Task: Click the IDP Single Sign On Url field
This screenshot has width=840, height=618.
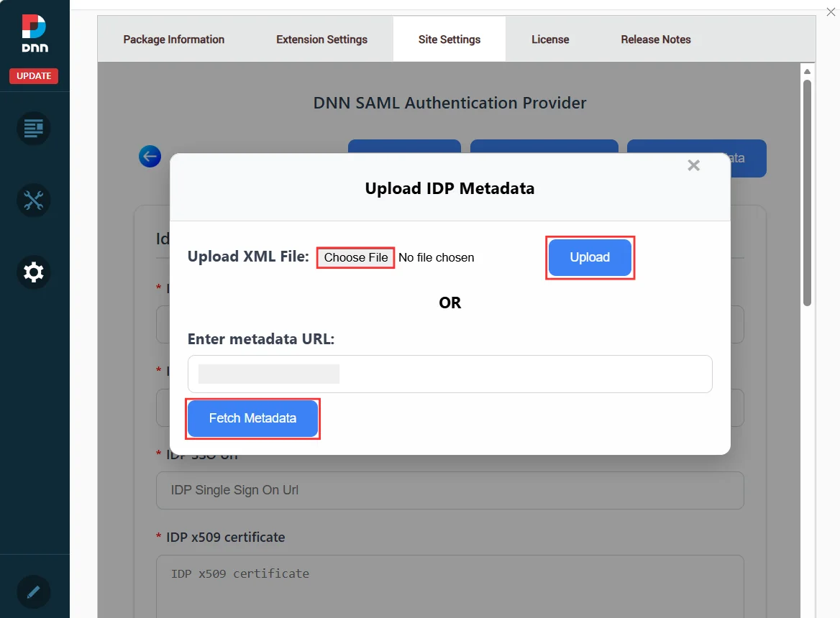Action: [450, 490]
